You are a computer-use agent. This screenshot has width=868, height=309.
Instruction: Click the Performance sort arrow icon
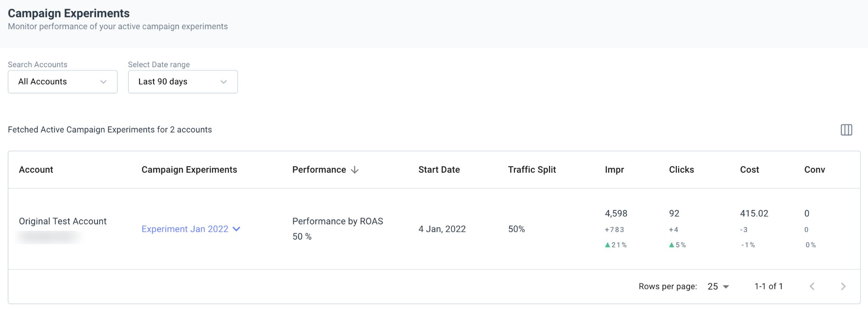pyautogui.click(x=355, y=170)
